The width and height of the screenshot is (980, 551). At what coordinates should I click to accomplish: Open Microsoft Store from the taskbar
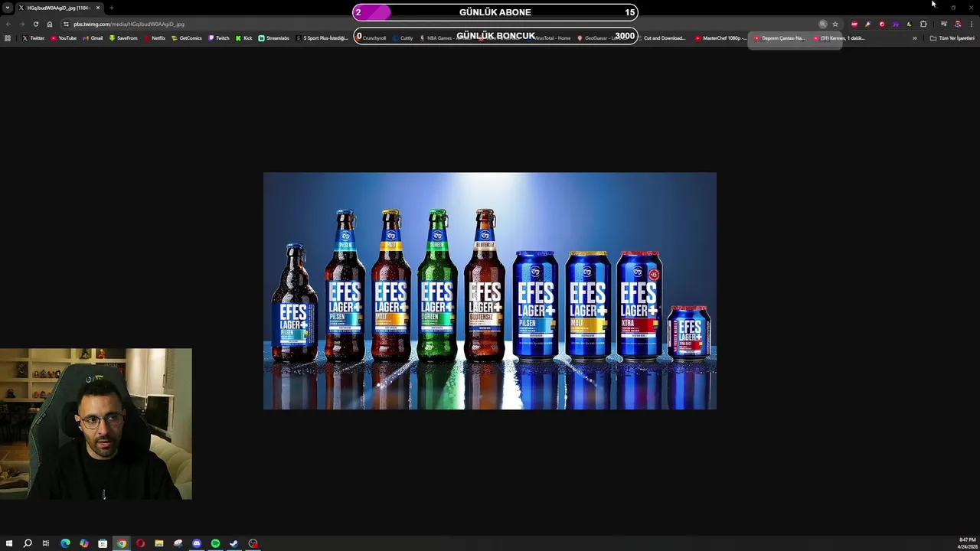(103, 543)
